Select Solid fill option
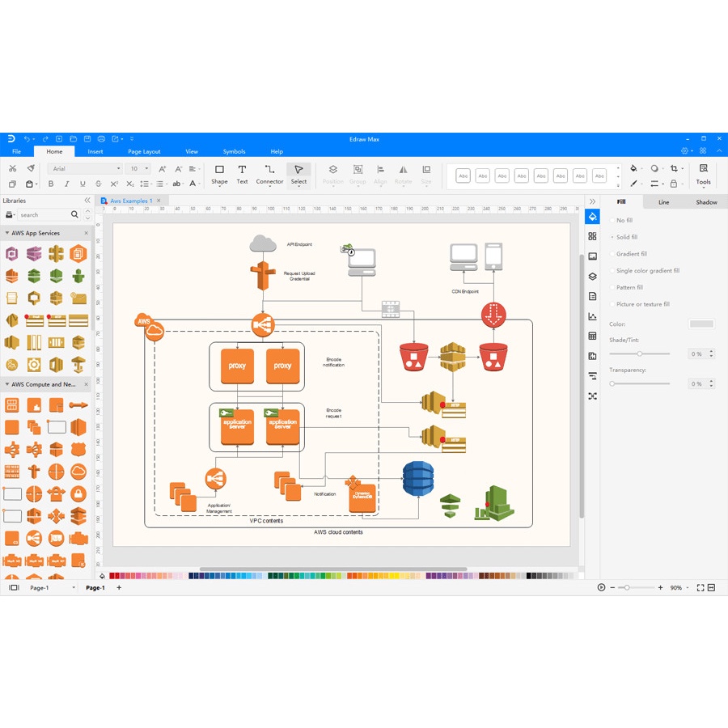The height and width of the screenshot is (728, 728). point(624,237)
